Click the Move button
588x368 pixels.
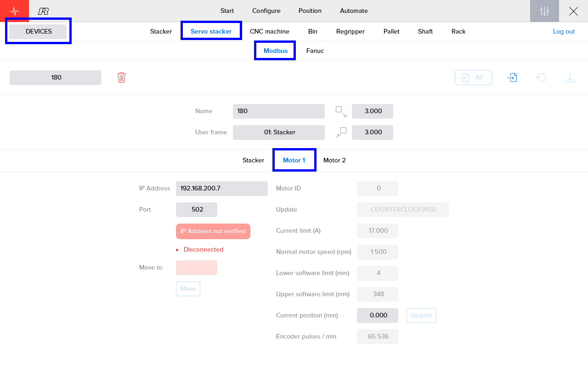point(188,289)
